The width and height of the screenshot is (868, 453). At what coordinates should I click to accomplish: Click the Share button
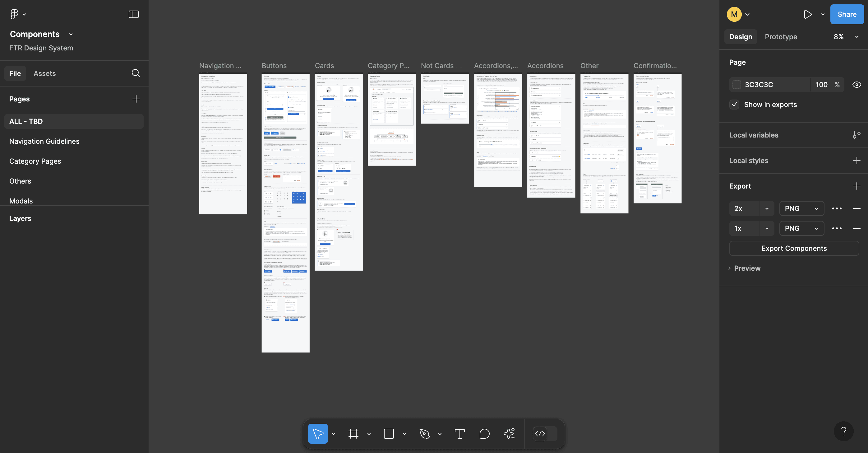coord(847,14)
